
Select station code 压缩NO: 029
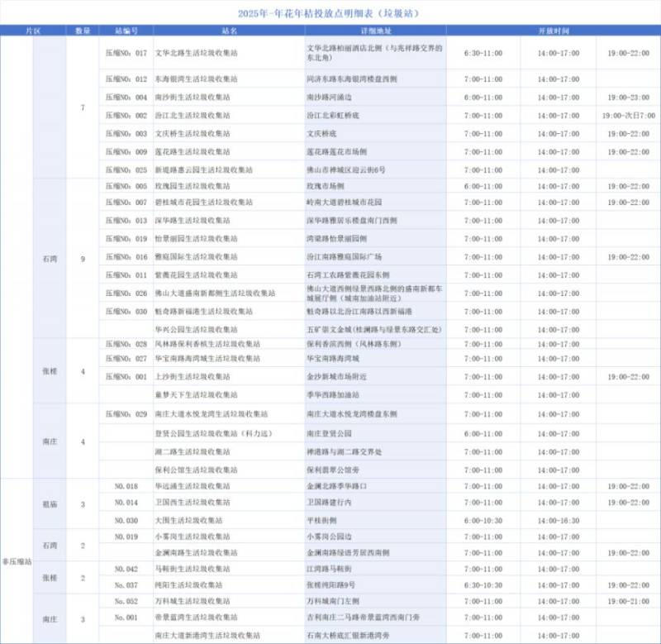126,414
